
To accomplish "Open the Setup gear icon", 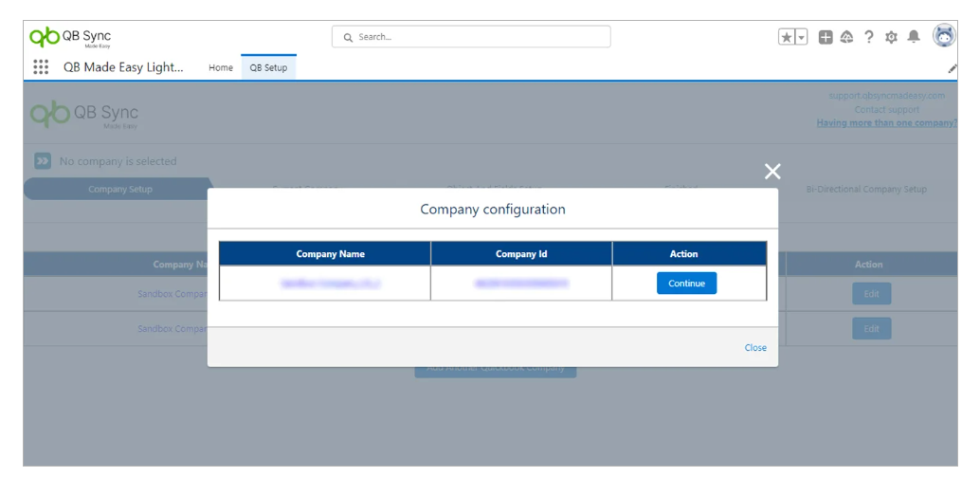I will click(x=891, y=37).
